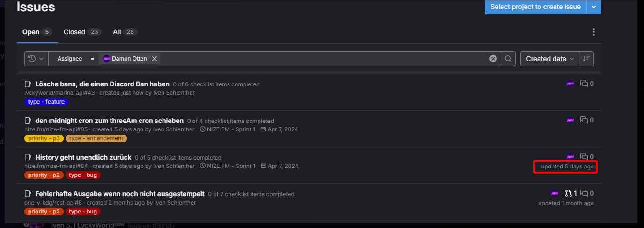Expand the Created date sort dropdown
The width and height of the screenshot is (644, 228).
tap(550, 59)
